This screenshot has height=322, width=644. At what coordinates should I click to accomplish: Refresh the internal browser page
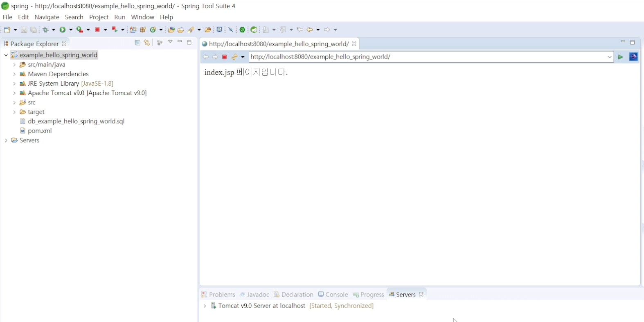(234, 57)
